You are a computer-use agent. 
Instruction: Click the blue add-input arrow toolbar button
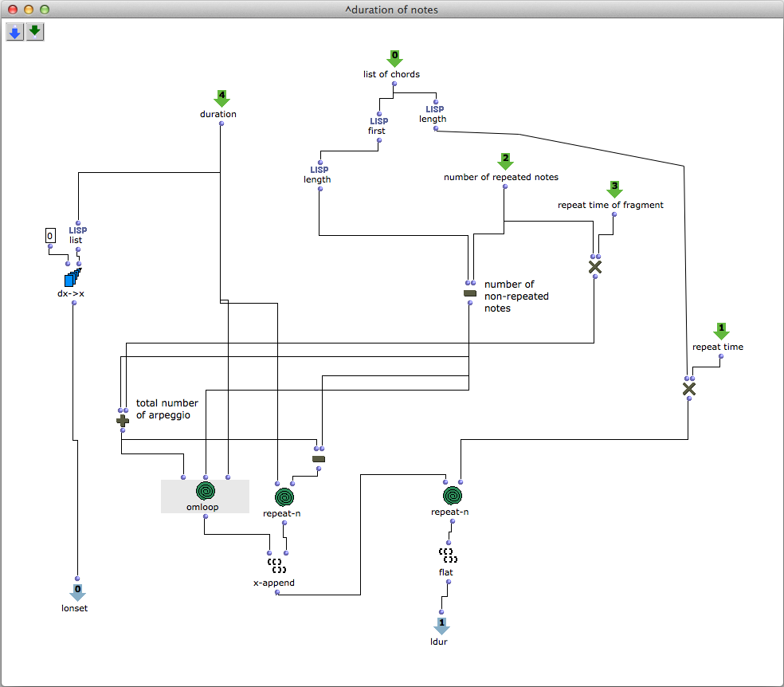tap(15, 32)
